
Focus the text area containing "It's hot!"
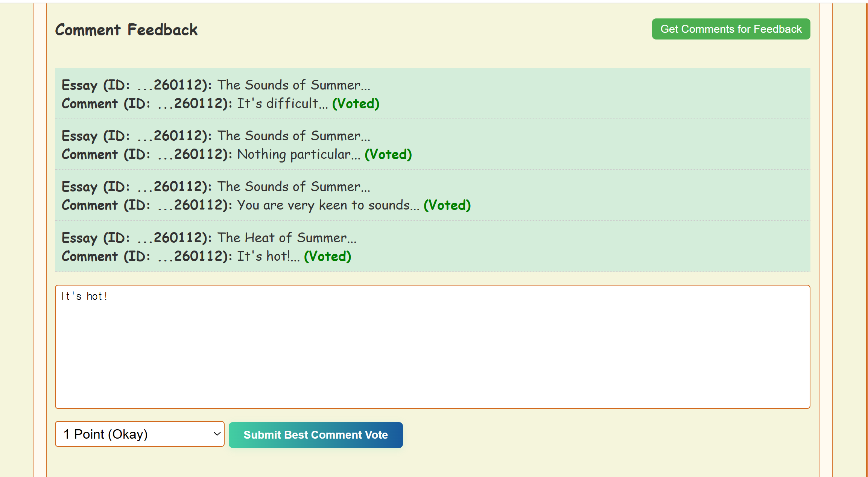pos(432,346)
